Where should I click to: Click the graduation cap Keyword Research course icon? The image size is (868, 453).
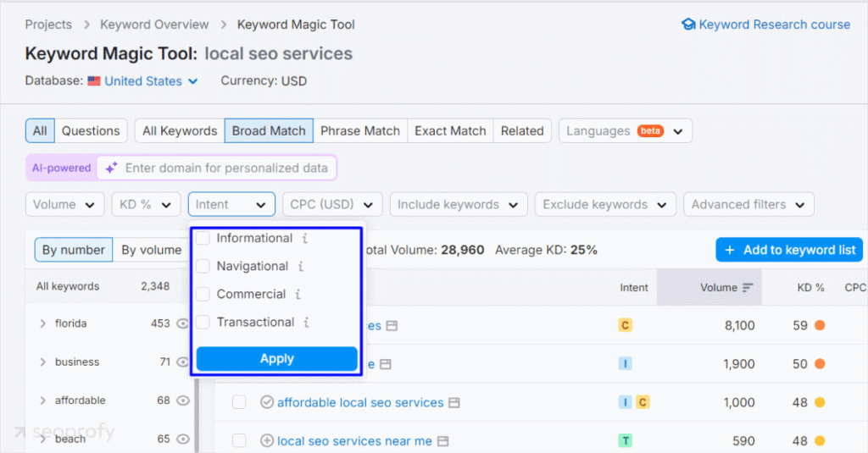pos(688,25)
